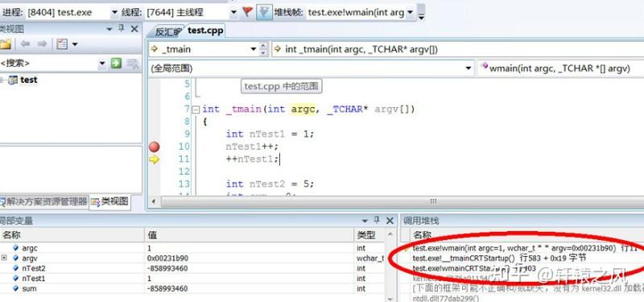Click the 名称 column header in 调用堆栈 panel
This screenshot has width=644, height=302.
[x=422, y=235]
